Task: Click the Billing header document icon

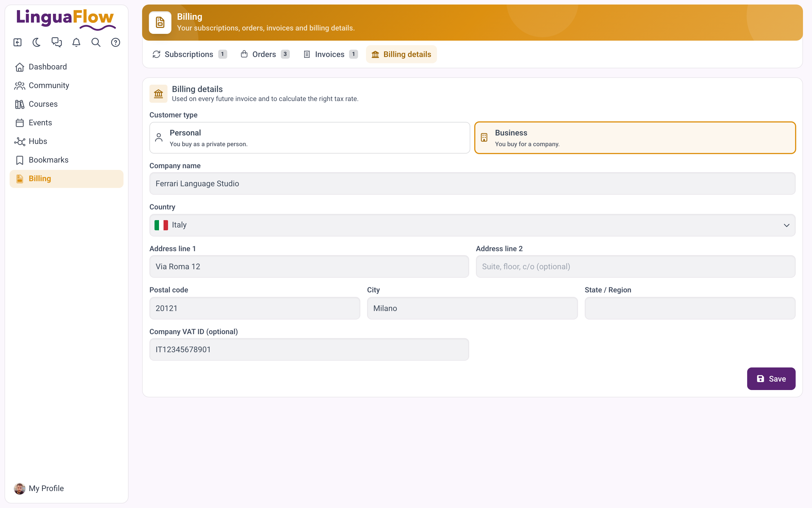Action: [160, 23]
